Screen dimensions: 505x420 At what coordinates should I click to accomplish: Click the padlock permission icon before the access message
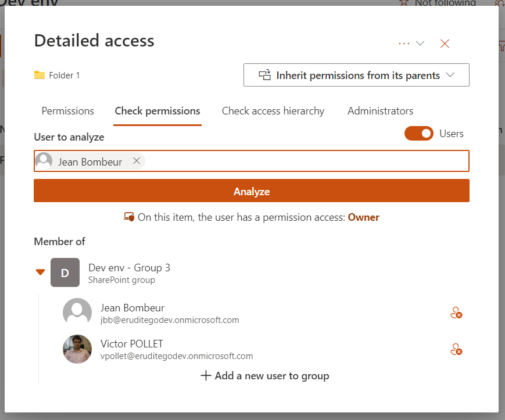click(129, 216)
